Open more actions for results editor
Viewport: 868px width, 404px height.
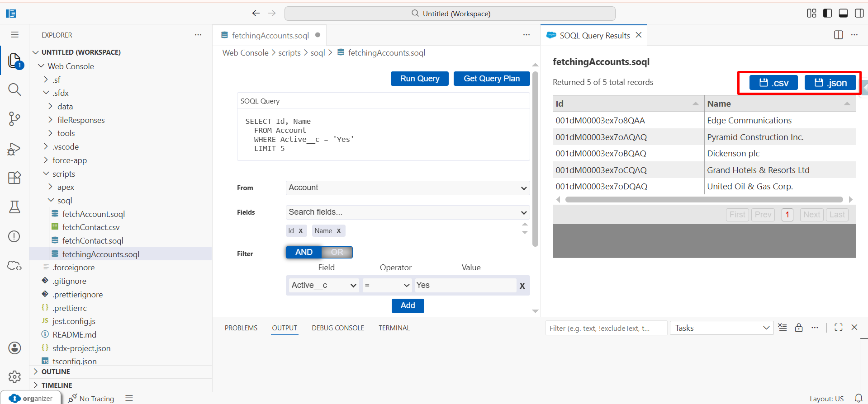854,35
